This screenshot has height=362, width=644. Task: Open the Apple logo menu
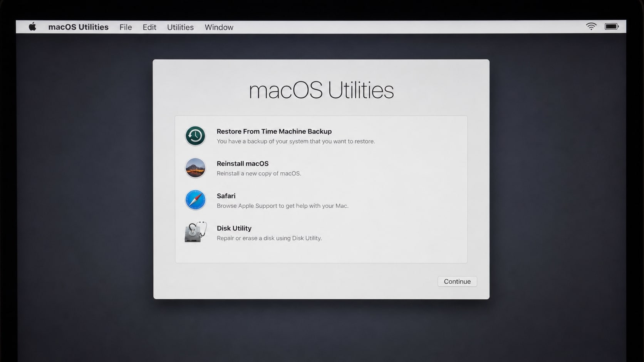(32, 27)
